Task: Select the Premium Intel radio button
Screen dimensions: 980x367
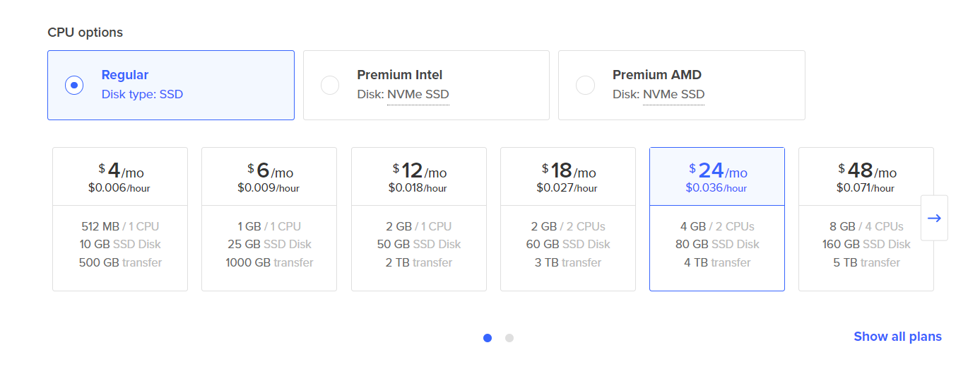Action: click(330, 85)
